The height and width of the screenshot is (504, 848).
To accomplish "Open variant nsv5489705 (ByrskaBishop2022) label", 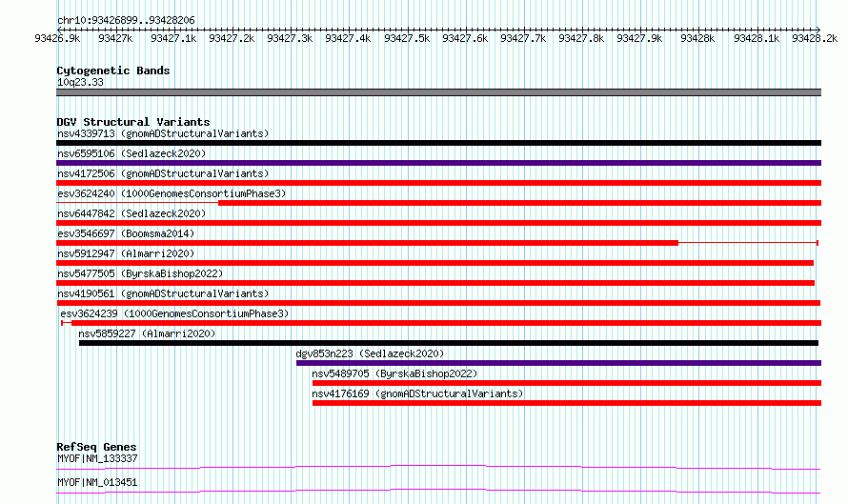I will tap(394, 373).
